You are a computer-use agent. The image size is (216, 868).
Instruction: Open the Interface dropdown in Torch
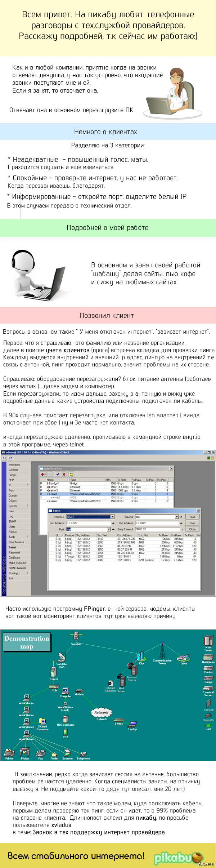(113, 517)
